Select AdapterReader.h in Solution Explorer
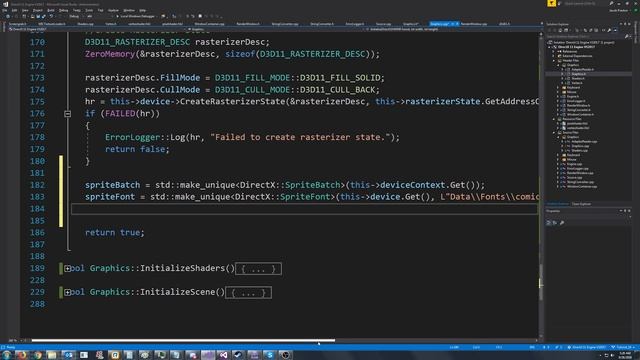Viewport: 640px width, 360px height. (x=582, y=69)
